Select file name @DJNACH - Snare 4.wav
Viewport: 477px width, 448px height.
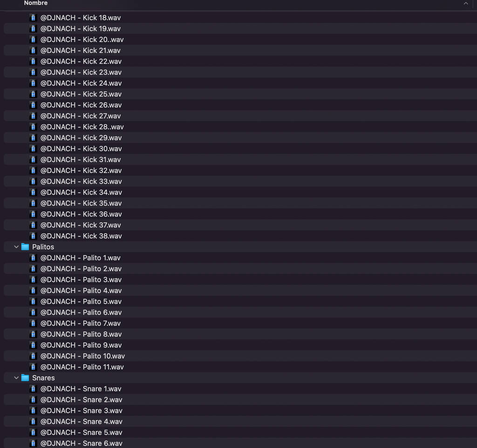click(82, 422)
